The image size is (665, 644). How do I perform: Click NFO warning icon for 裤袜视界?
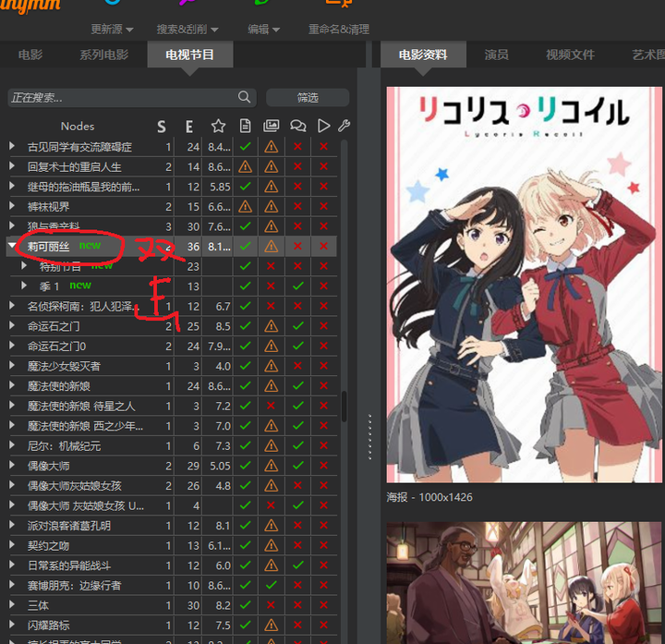tap(245, 207)
